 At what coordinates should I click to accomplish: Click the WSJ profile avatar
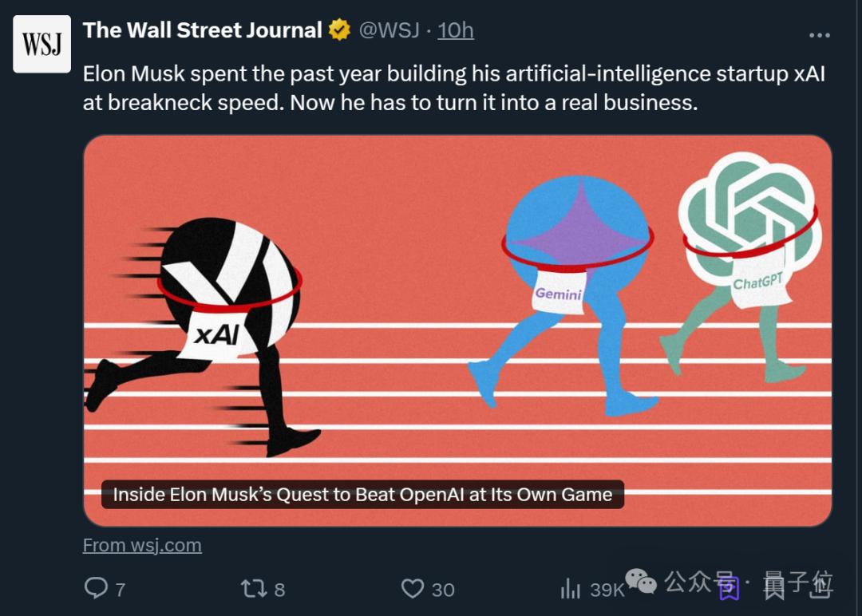pos(42,45)
